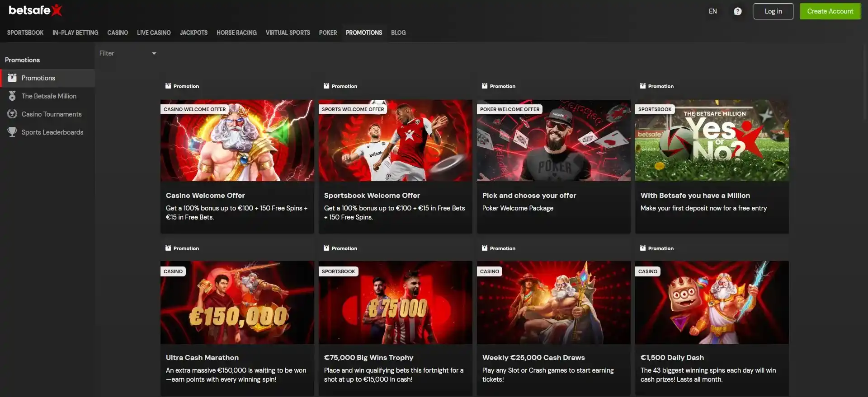Click gift icon above Ultra Cash Marathon card
The height and width of the screenshot is (397, 868).
click(x=168, y=248)
